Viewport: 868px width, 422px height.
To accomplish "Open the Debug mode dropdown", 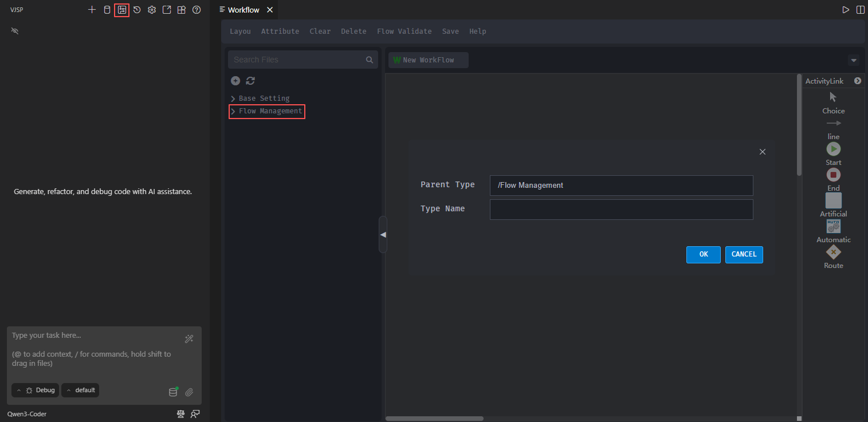I will click(35, 390).
